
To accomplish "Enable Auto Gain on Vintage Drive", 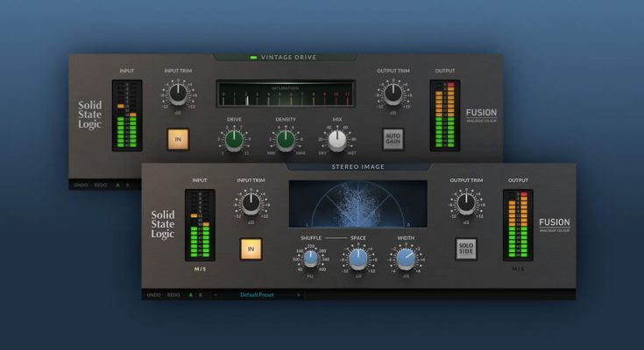I will [x=393, y=138].
